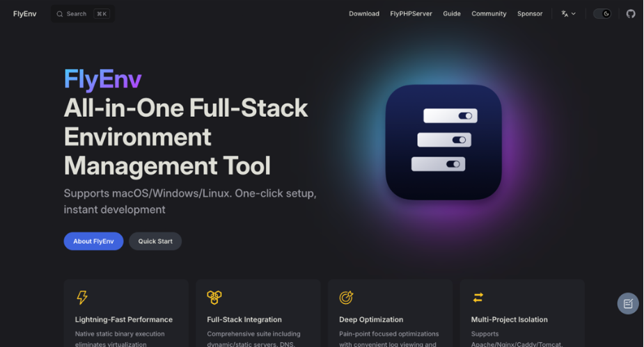644x347 pixels.
Task: Open the Download nav item
Action: [x=364, y=14]
